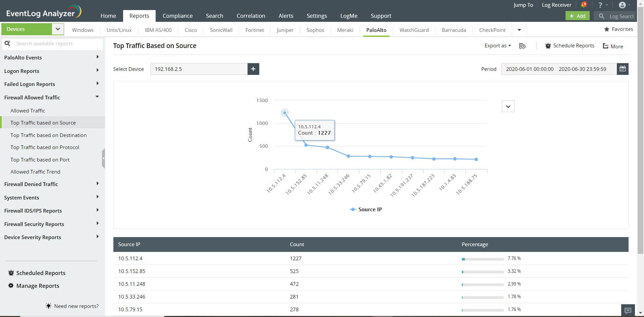Click the Scheduled Reports clock icon
This screenshot has width=644, height=317.
[x=11, y=273]
